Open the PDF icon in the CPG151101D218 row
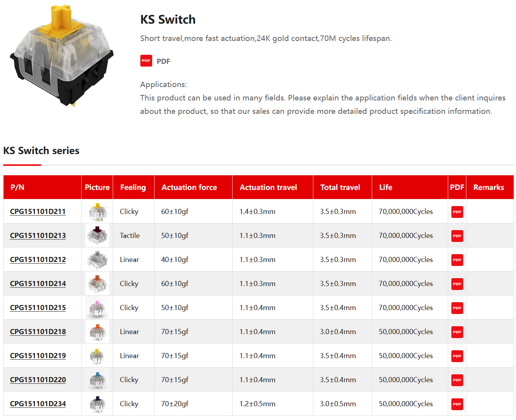This screenshot has height=420, width=516. (x=457, y=332)
